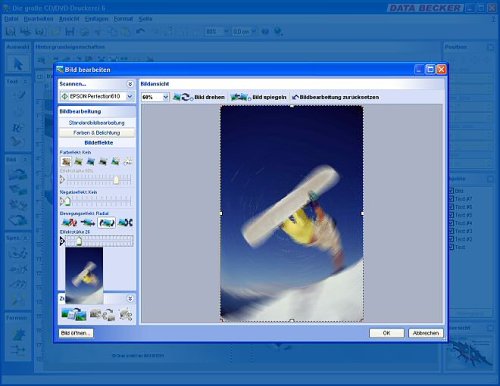
Task: Choose the no-motion Bewegungseffekt icon with red mark
Action: pyautogui.click(x=69, y=222)
